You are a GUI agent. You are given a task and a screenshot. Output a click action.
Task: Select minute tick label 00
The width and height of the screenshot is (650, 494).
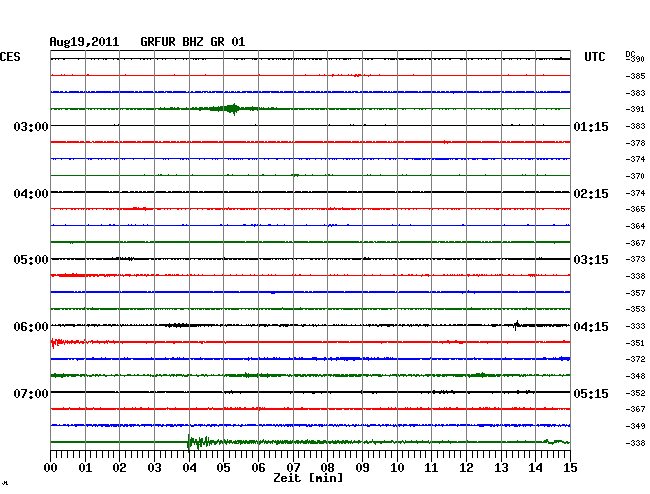click(51, 468)
